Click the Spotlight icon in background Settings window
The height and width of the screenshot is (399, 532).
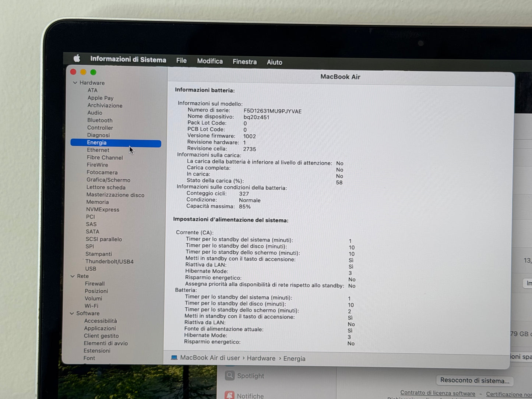click(x=230, y=375)
